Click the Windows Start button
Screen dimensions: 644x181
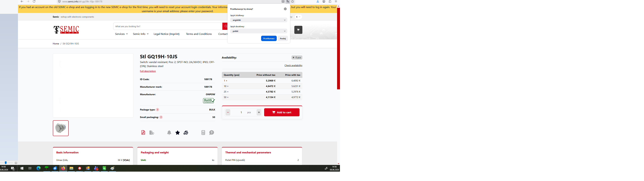[22, 168]
